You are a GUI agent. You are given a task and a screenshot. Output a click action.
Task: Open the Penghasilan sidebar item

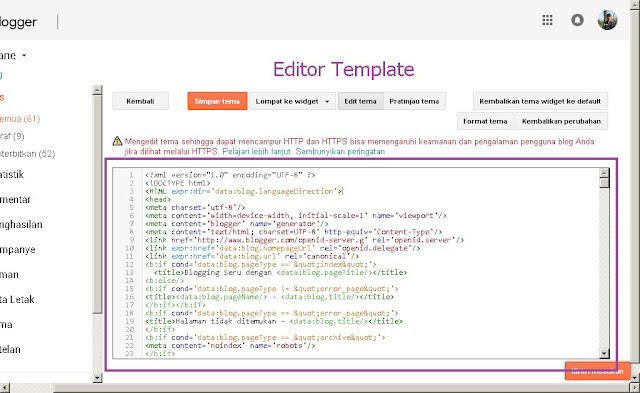pyautogui.click(x=21, y=224)
